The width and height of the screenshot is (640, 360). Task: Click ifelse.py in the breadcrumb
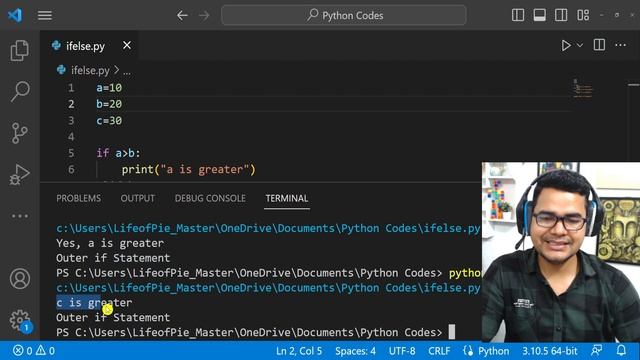point(90,71)
